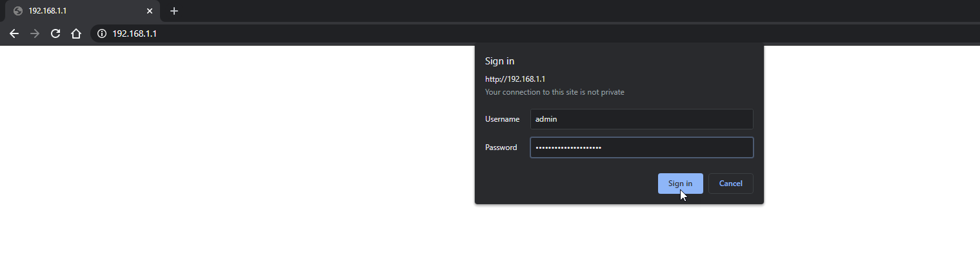Focus the masked Password field
This screenshot has height=255, width=980.
pyautogui.click(x=641, y=147)
